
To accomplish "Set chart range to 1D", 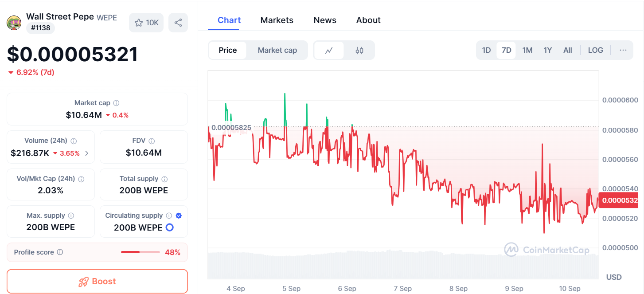I will pyautogui.click(x=486, y=50).
